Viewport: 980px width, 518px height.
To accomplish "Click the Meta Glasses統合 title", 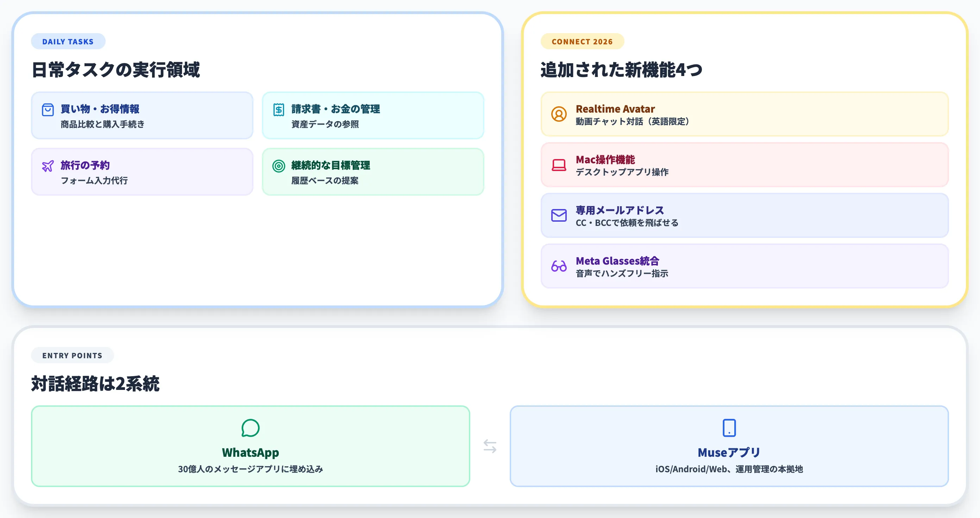I will tap(617, 261).
